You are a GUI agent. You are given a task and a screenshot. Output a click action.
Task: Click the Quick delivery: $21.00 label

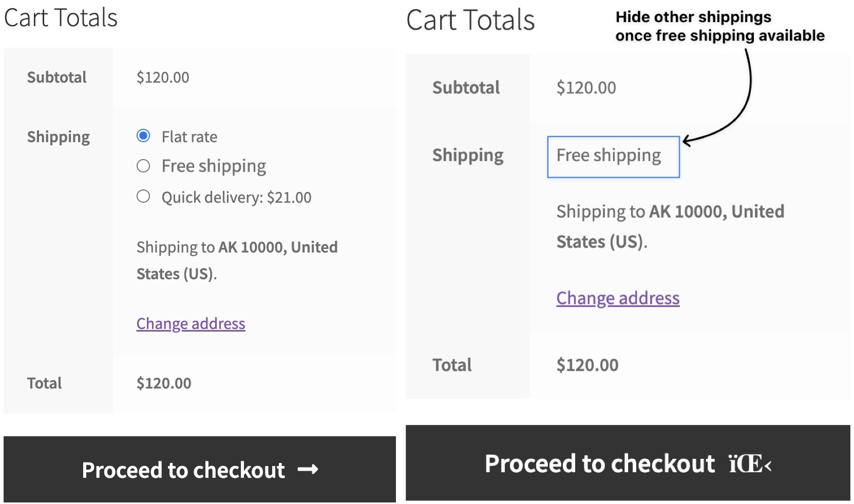(x=236, y=198)
